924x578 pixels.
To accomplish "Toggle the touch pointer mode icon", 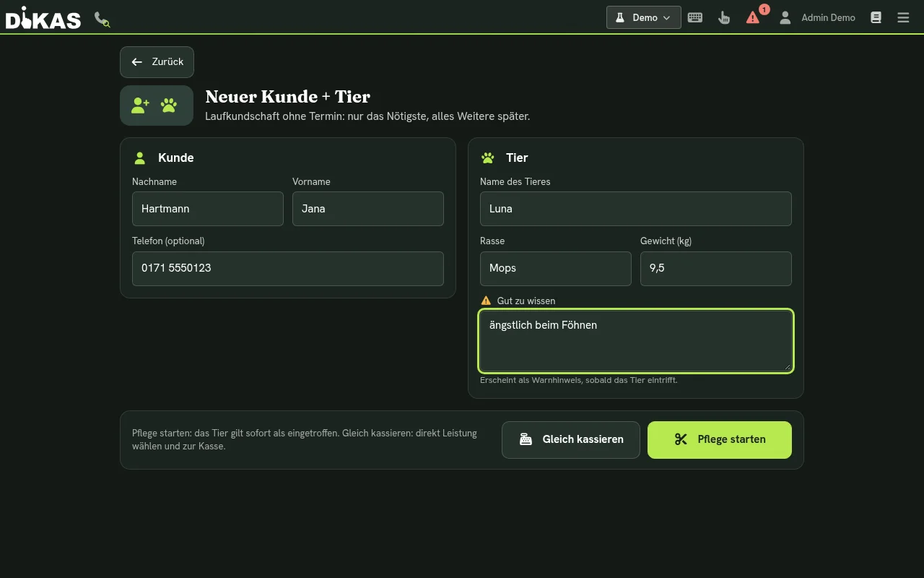I will pyautogui.click(x=724, y=17).
